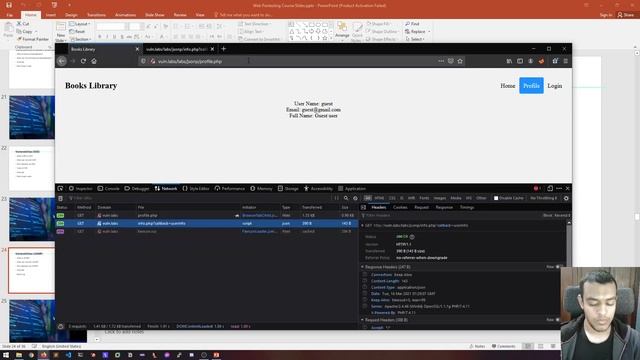Switch to the Console DevTools tab
Viewport: 640px width, 360px height.
pyautogui.click(x=109, y=189)
